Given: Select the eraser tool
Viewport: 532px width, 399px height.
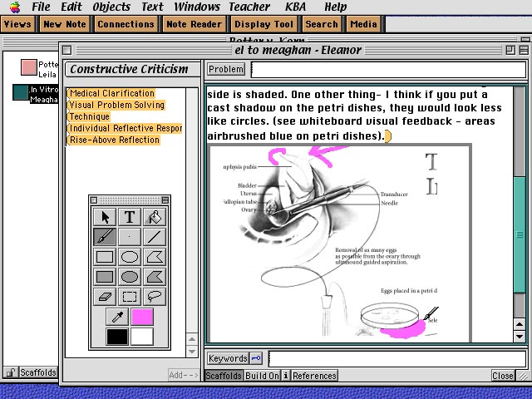Looking at the screenshot, I should [x=105, y=297].
